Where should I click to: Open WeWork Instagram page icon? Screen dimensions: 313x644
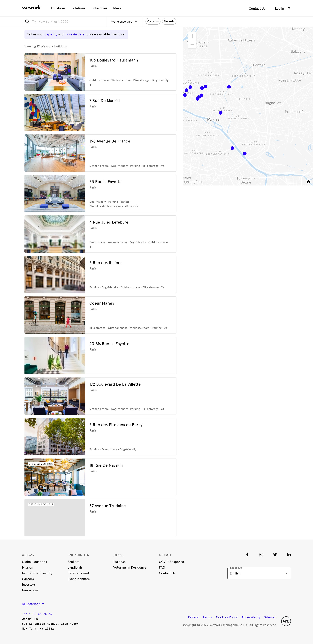261,554
